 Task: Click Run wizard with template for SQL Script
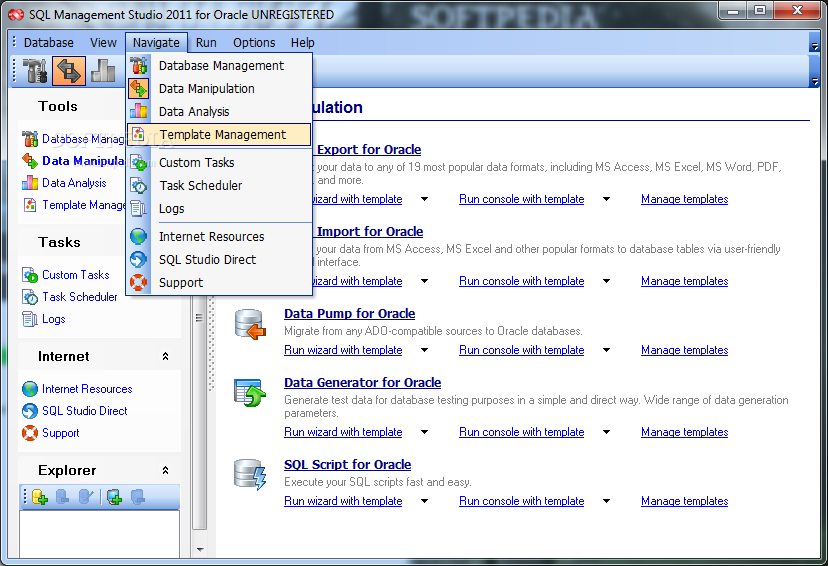[x=343, y=501]
